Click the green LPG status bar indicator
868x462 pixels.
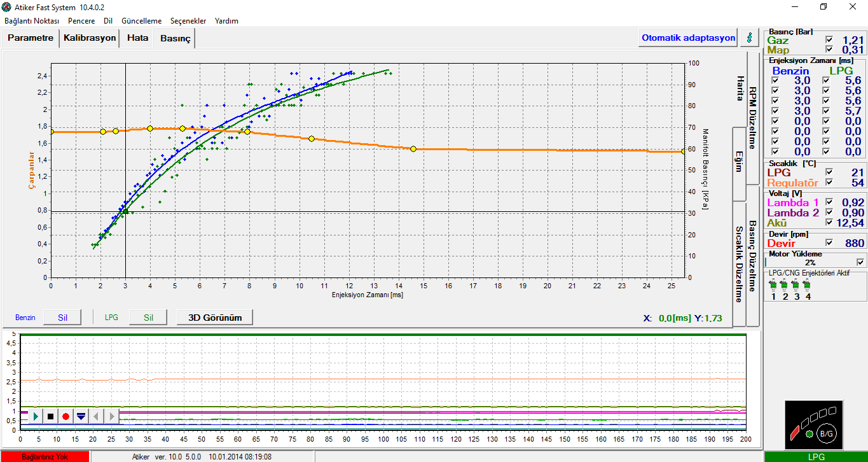pyautogui.click(x=816, y=457)
